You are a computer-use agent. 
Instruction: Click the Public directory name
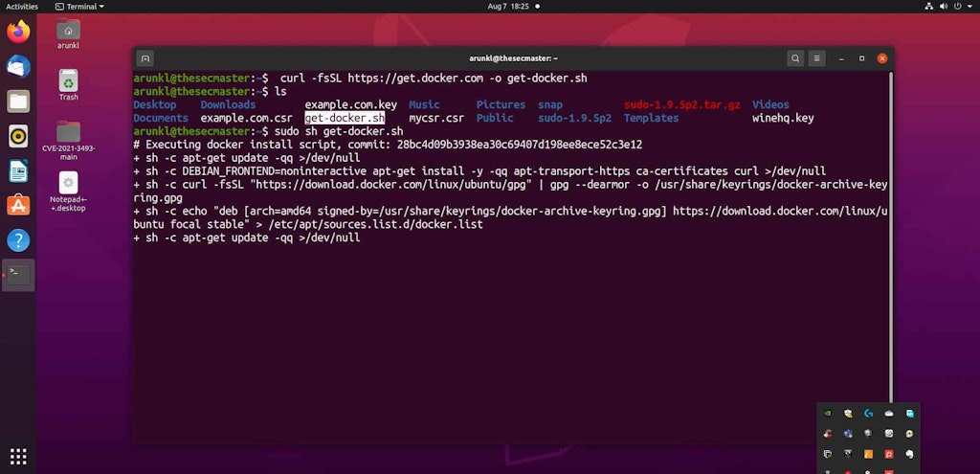pyautogui.click(x=495, y=118)
